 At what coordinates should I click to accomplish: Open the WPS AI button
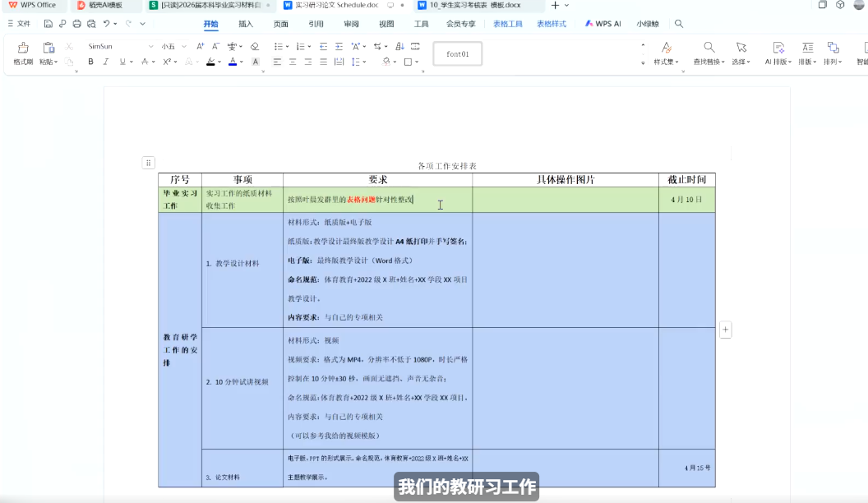pos(603,24)
